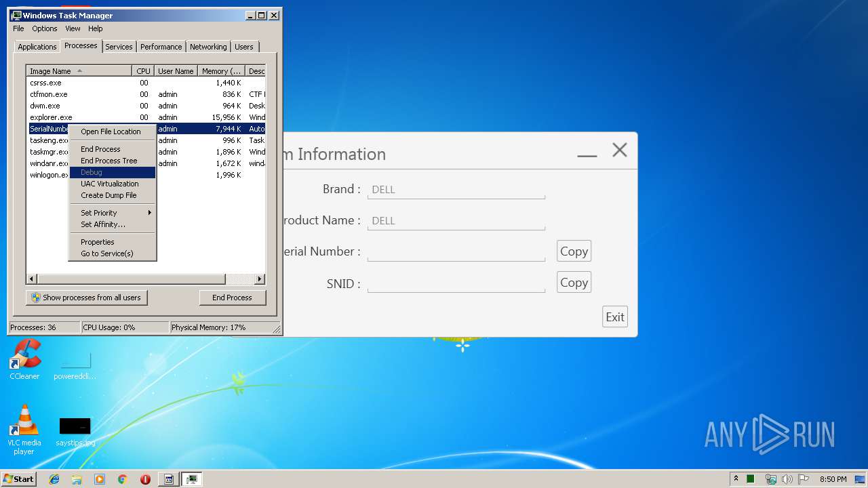
Task: Sort processes by User Name column
Action: coord(176,71)
